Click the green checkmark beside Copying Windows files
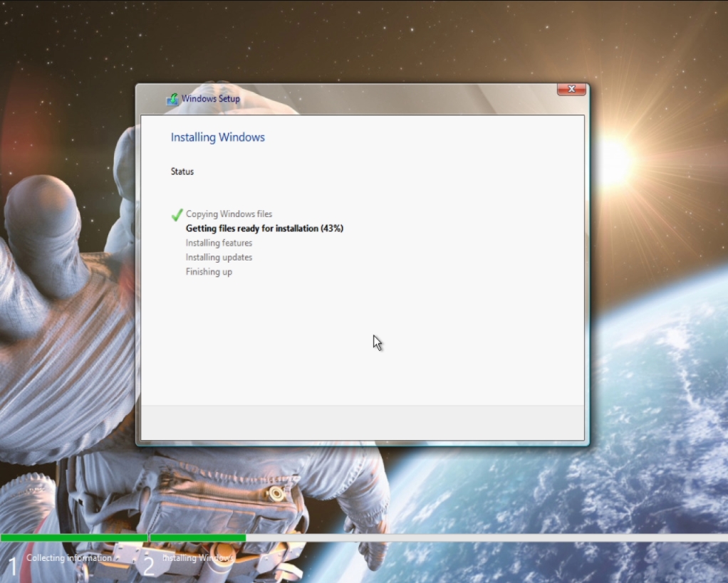728x583 pixels. pyautogui.click(x=177, y=215)
